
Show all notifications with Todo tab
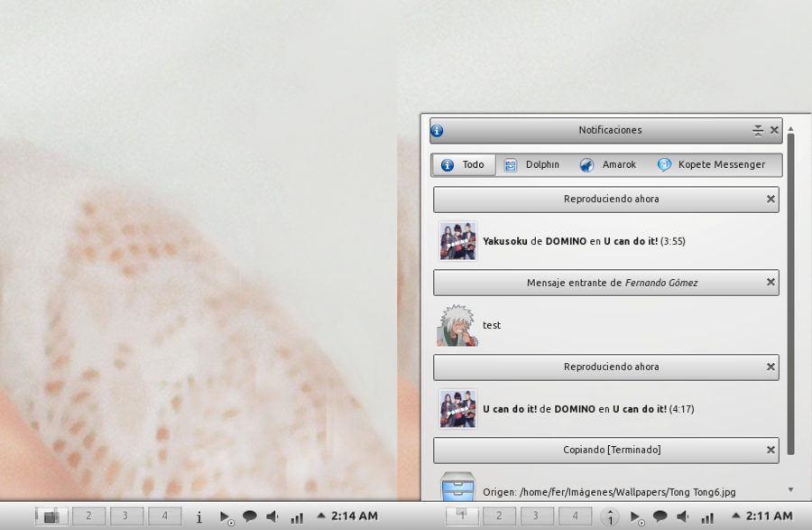(463, 165)
